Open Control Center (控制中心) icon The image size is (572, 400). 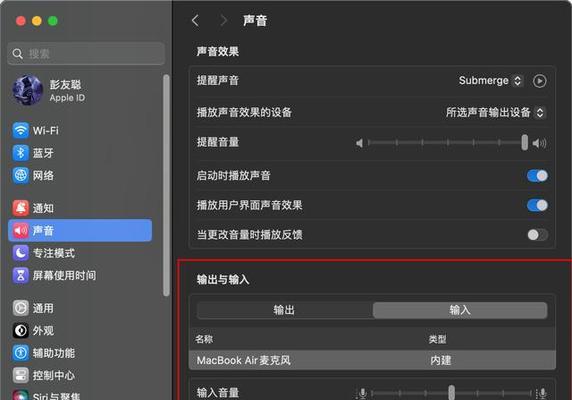pos(20,375)
